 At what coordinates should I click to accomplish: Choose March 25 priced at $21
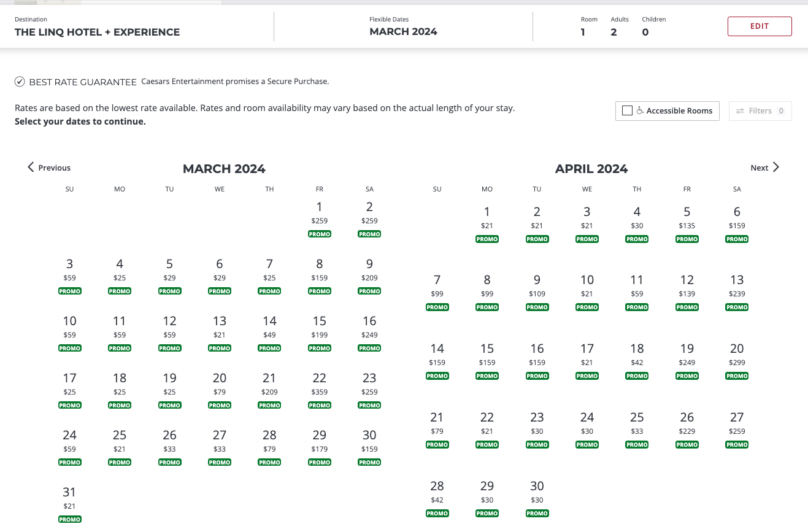pos(120,441)
